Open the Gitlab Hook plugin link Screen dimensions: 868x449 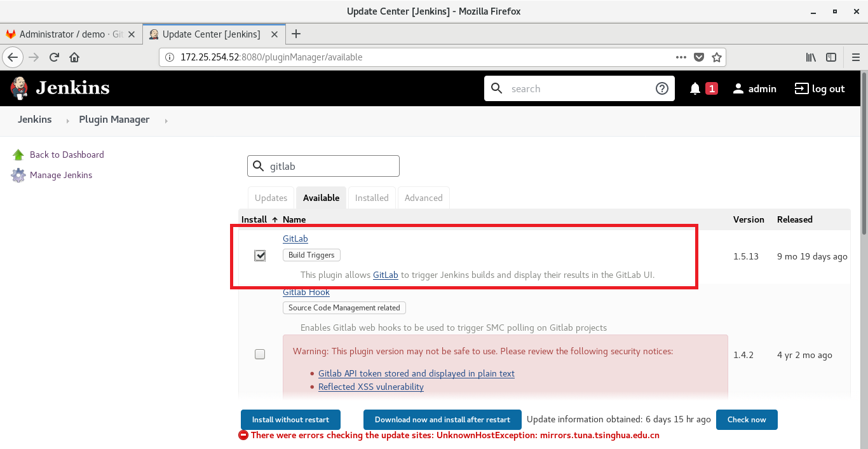(306, 292)
